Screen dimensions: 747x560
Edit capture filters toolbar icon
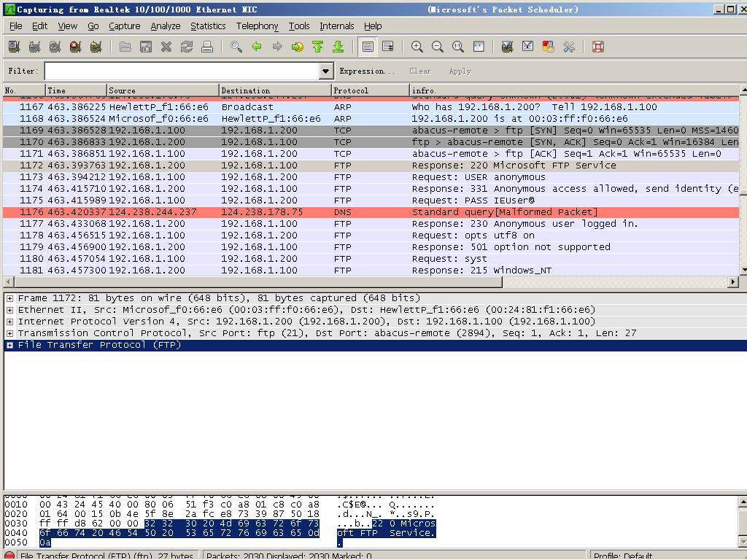tap(508, 46)
